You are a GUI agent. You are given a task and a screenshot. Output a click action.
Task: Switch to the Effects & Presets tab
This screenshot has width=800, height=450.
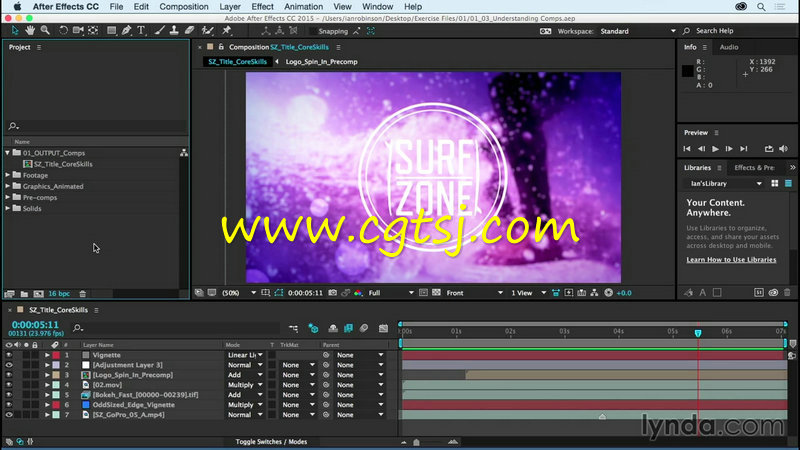[x=754, y=168]
